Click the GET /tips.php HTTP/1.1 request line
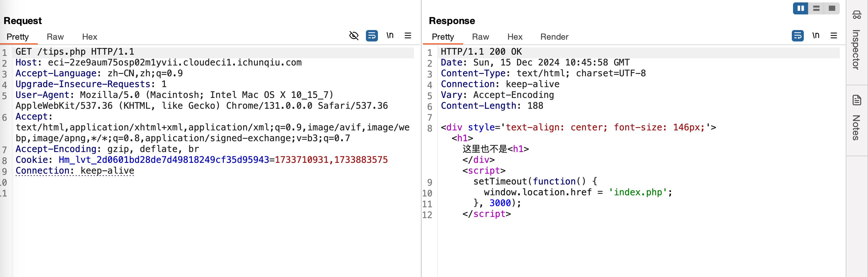This screenshot has height=277, width=868. [x=75, y=52]
